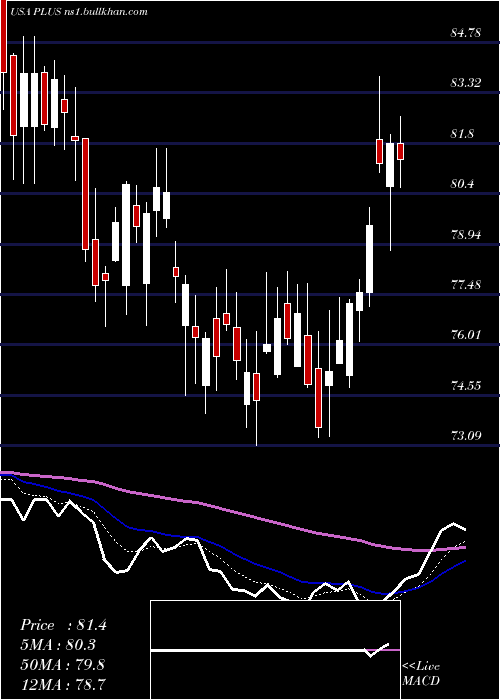Click the 81.8 price axis label
This screenshot has width=500, height=700.
(x=462, y=133)
